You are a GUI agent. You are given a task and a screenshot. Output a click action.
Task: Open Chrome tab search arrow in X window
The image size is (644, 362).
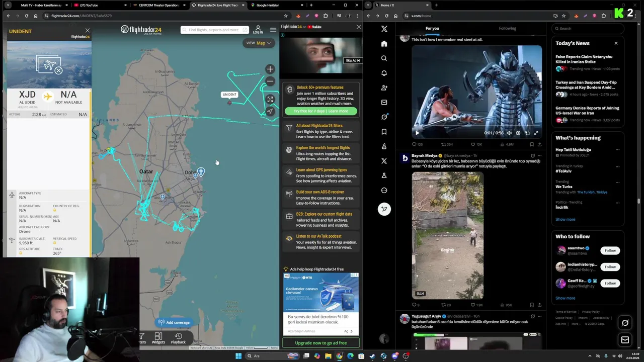(x=369, y=5)
